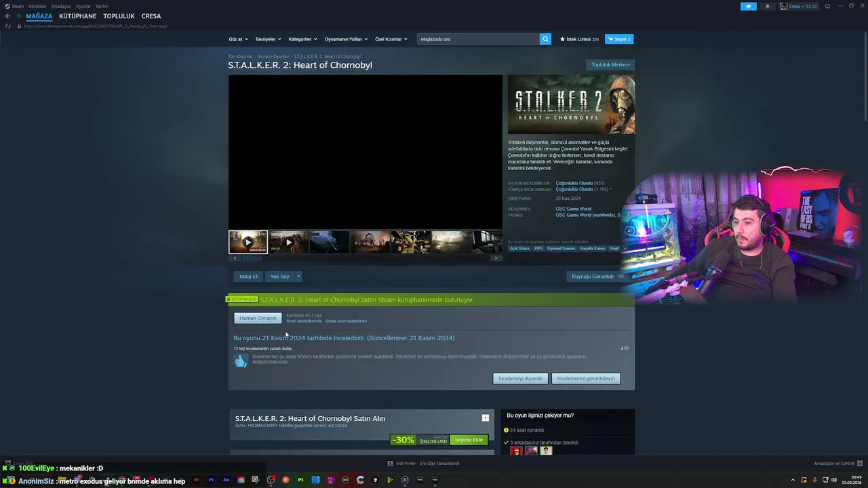The width and height of the screenshot is (868, 488).
Task: Click the Aksiyon Oyunları breadcrumb
Action: [273, 56]
